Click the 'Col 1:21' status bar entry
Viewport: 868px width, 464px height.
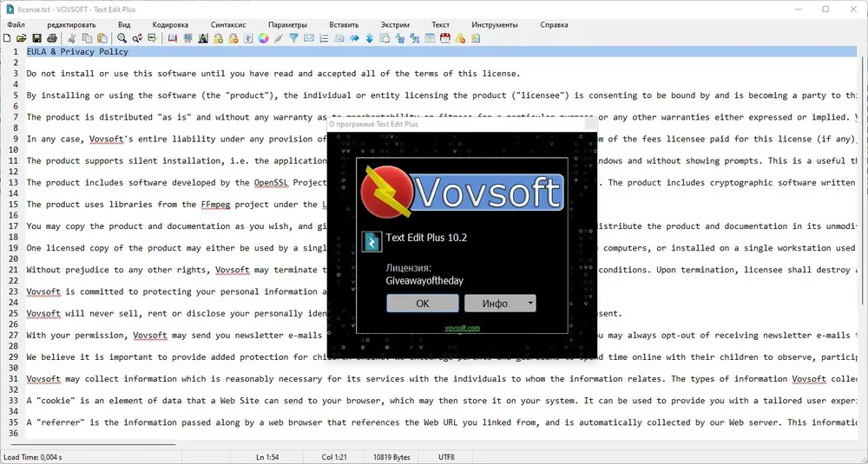coord(334,457)
